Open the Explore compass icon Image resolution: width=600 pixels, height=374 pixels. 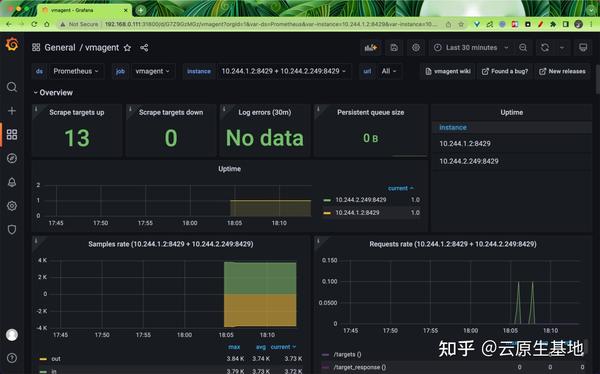(12, 158)
